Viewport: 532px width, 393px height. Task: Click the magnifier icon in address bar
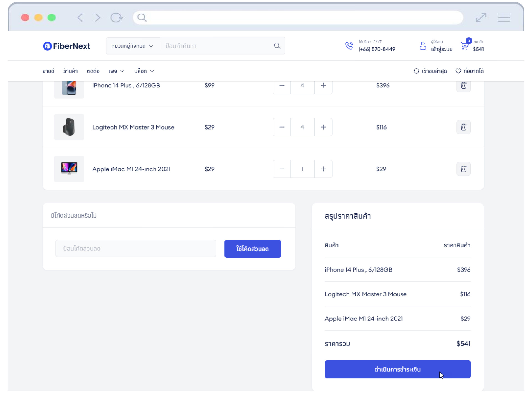point(142,18)
